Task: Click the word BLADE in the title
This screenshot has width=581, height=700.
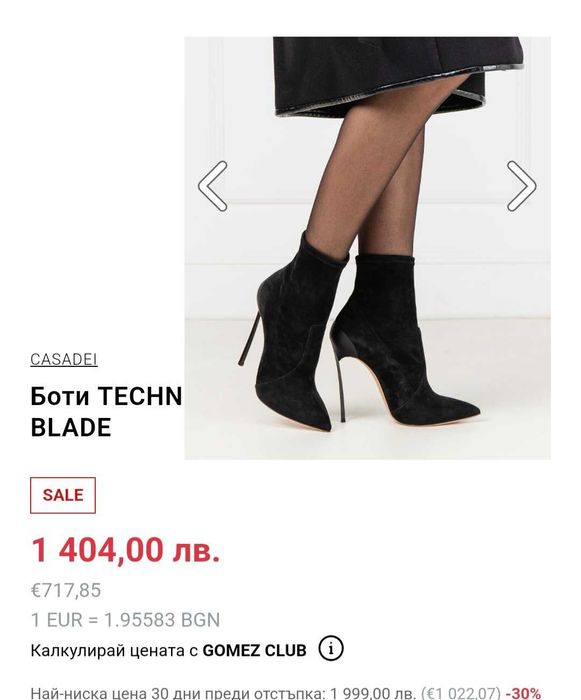Action: tap(71, 428)
